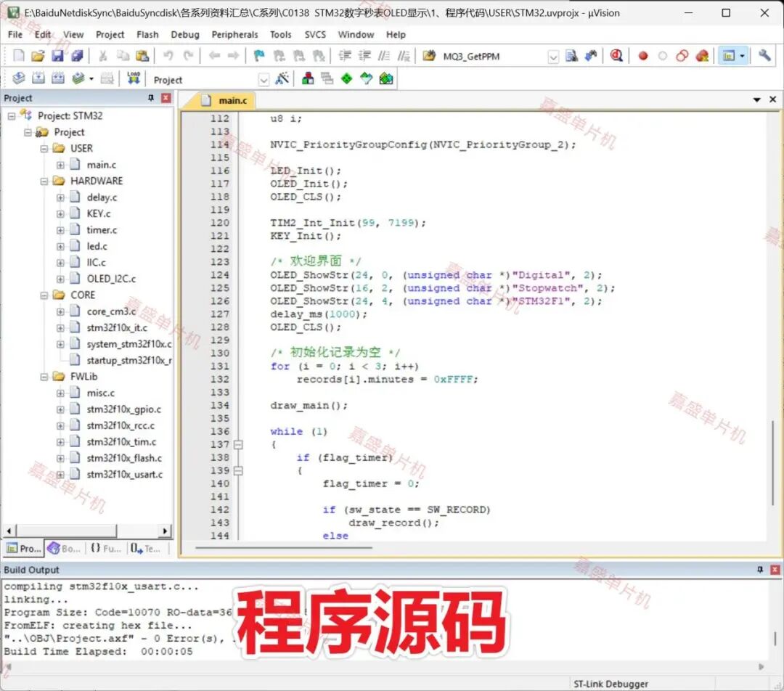Screen dimensions: 784x691
Task: Select the main.c editor tab
Action: coord(226,100)
